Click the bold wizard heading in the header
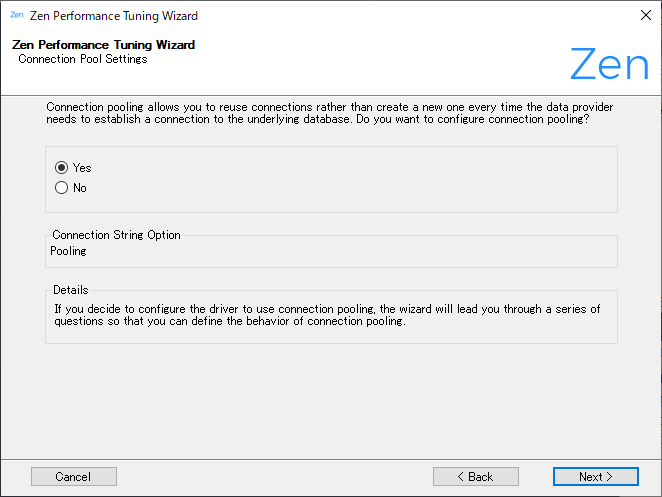 pyautogui.click(x=103, y=45)
